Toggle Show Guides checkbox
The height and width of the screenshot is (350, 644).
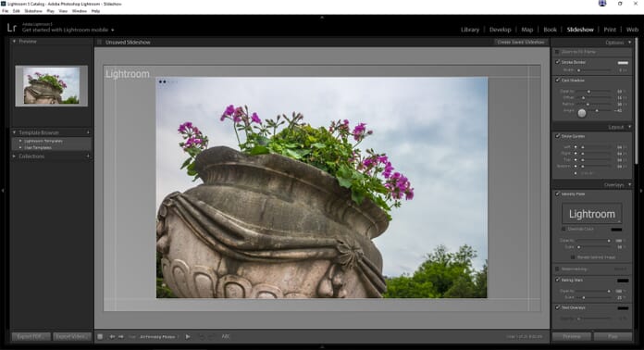[x=557, y=136]
